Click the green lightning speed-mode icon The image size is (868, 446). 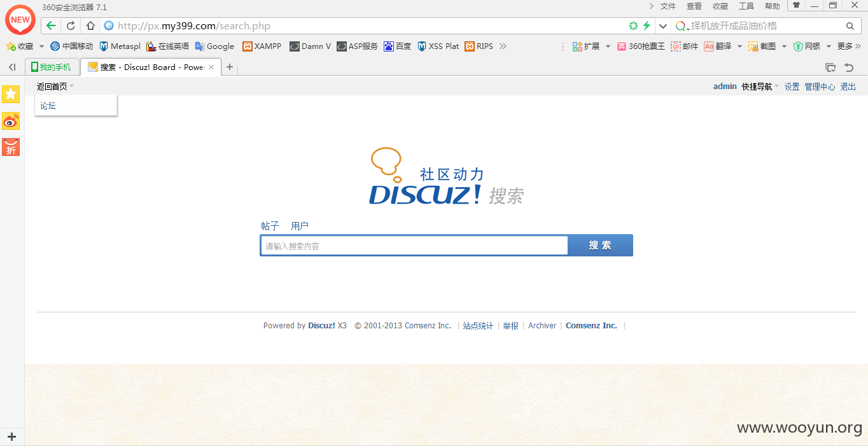click(647, 26)
